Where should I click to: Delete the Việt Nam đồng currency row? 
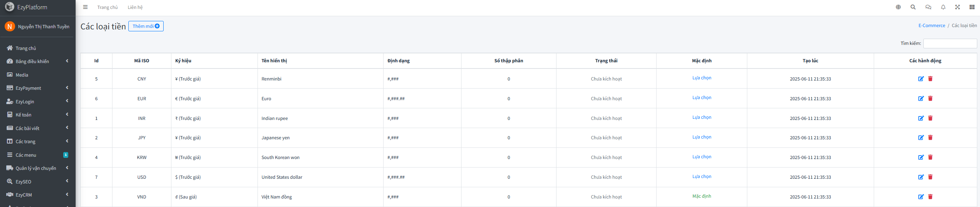pyautogui.click(x=930, y=197)
